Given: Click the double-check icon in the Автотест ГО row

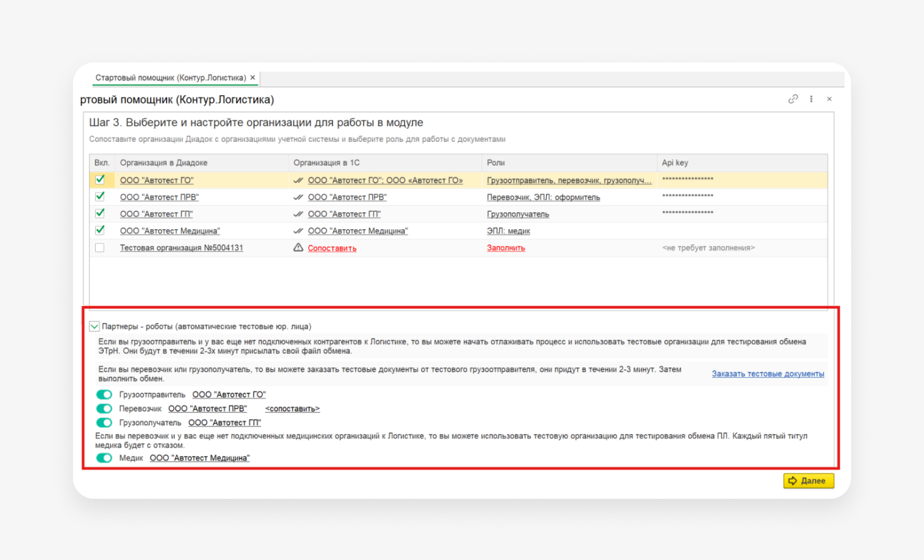Looking at the screenshot, I should pos(298,180).
